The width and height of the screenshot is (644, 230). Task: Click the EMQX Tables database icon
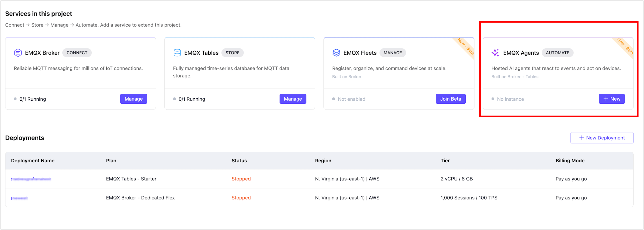click(177, 53)
